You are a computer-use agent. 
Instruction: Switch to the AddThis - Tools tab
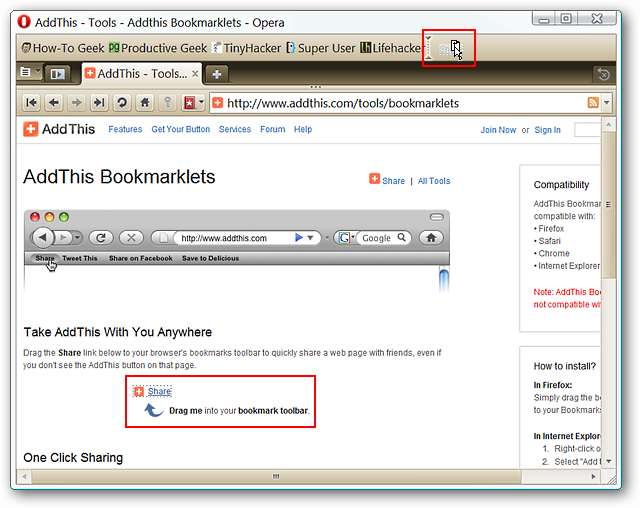click(142, 74)
